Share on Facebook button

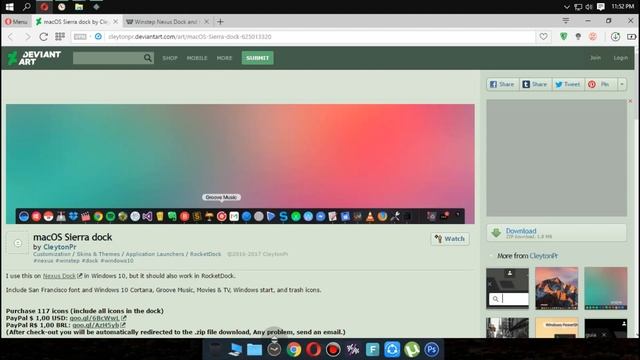coord(502,84)
